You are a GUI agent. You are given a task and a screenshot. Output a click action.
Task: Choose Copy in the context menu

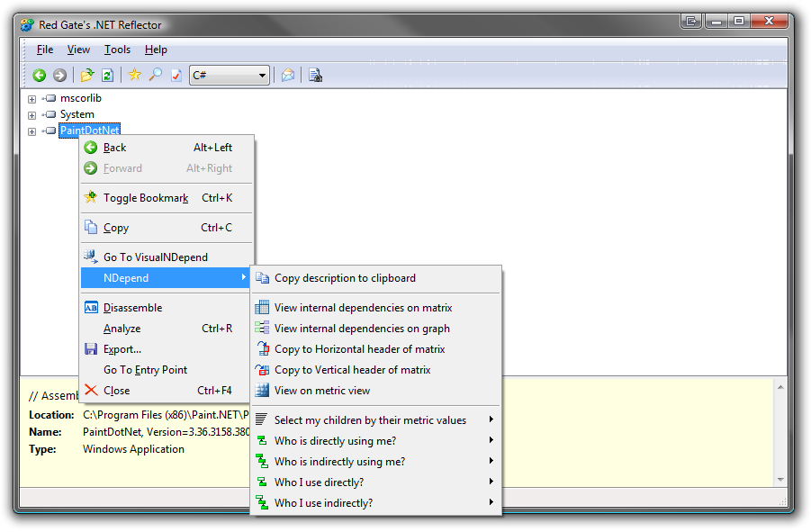coord(167,228)
